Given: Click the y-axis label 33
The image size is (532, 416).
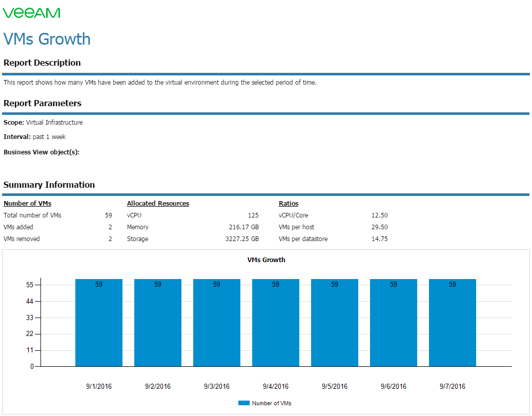Looking at the screenshot, I should tap(30, 318).
